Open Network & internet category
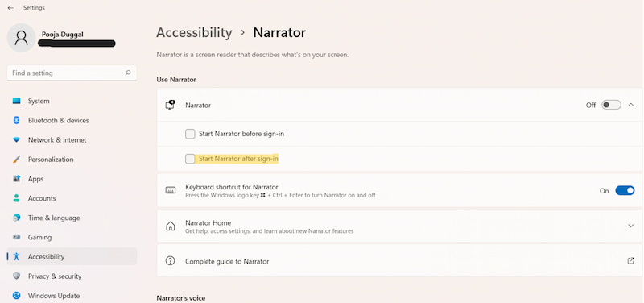This screenshot has width=644, height=303. [x=72, y=139]
